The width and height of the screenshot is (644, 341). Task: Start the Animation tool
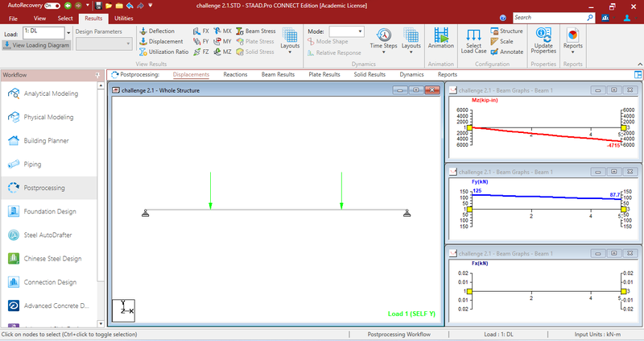(441, 38)
